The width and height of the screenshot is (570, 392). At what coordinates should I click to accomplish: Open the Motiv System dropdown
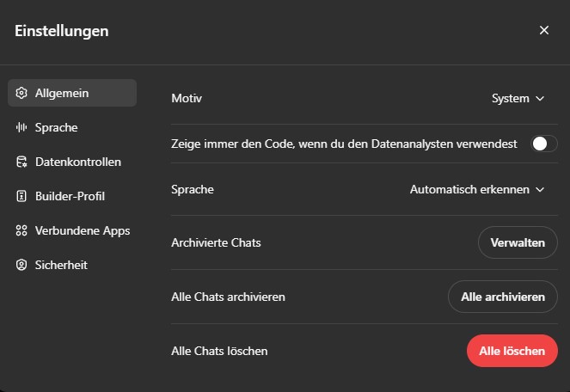pyautogui.click(x=518, y=99)
